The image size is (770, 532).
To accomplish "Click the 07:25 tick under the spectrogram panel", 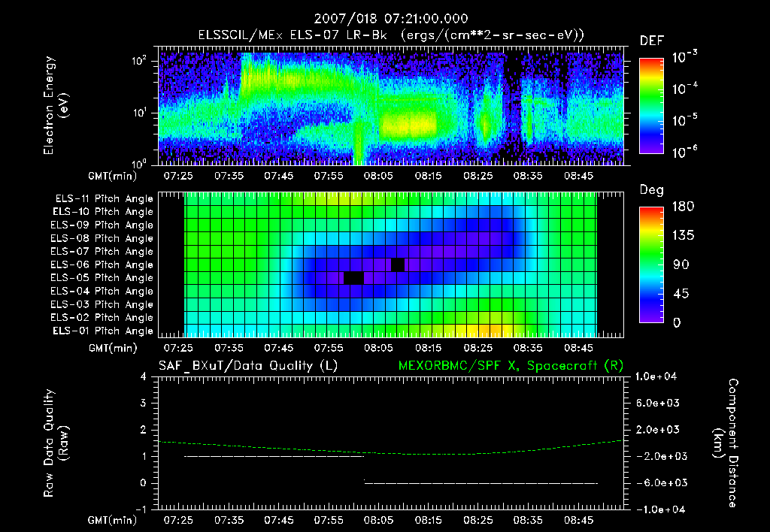I will 178,176.
